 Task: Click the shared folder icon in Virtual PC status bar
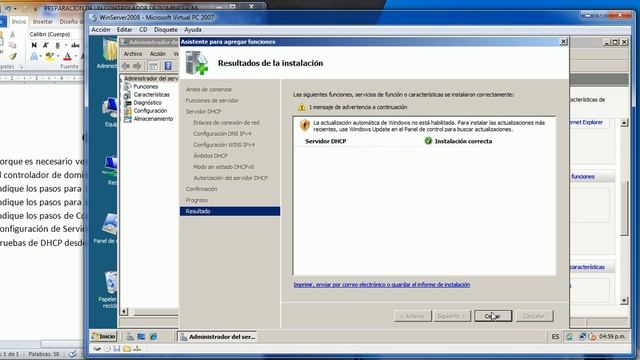coord(127,349)
